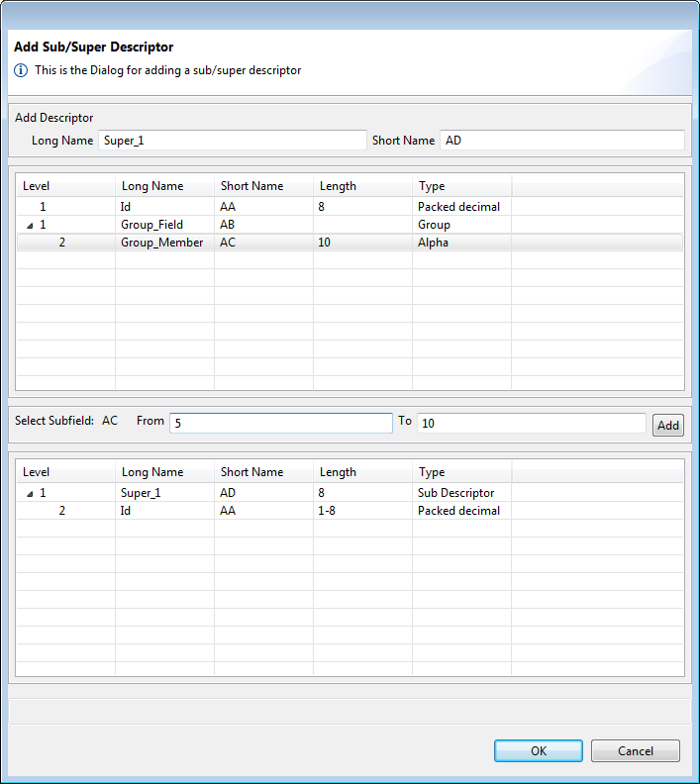Image resolution: width=700 pixels, height=784 pixels.
Task: Click the OK button
Action: [x=539, y=751]
